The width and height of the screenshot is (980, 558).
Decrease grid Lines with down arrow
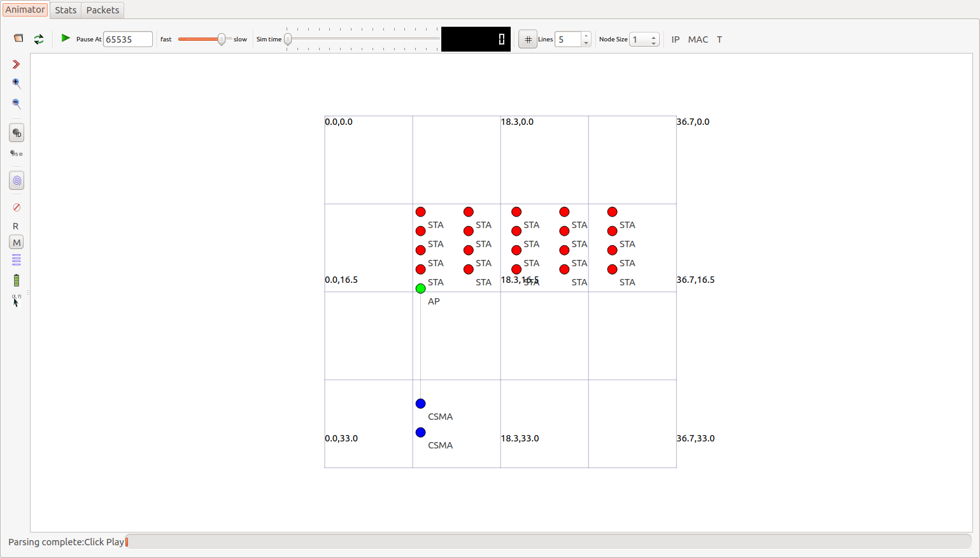tap(586, 43)
